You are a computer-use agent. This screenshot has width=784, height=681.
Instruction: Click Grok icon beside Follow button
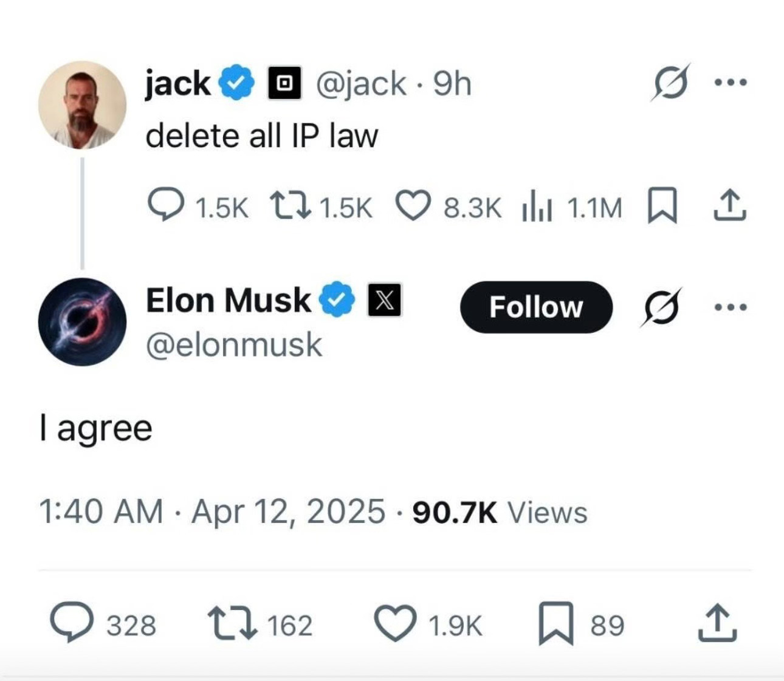[661, 307]
